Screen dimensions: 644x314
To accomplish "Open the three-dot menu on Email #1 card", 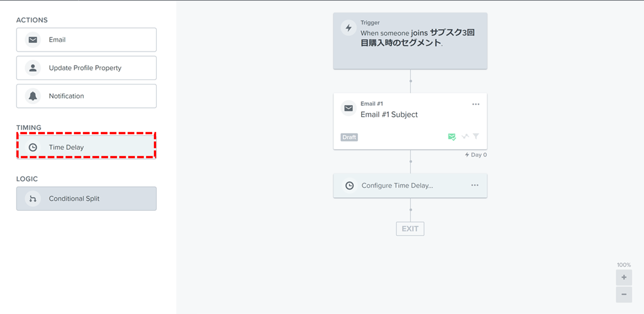I will [476, 104].
